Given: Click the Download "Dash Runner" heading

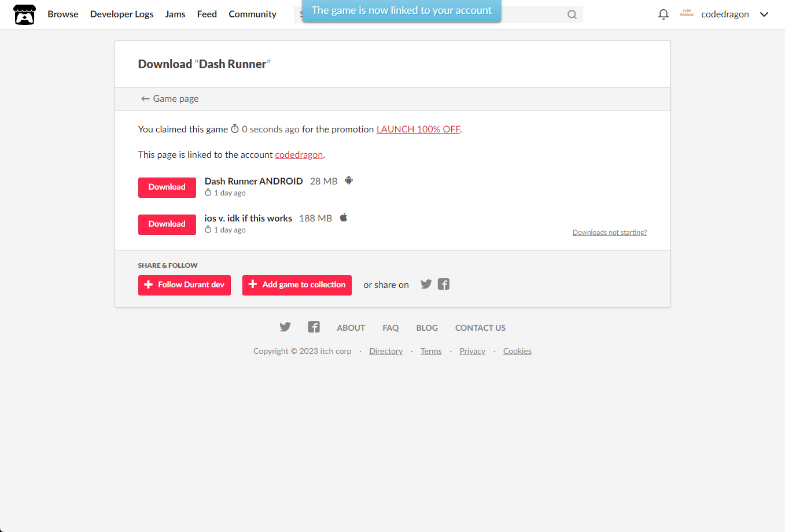Looking at the screenshot, I should [204, 64].
